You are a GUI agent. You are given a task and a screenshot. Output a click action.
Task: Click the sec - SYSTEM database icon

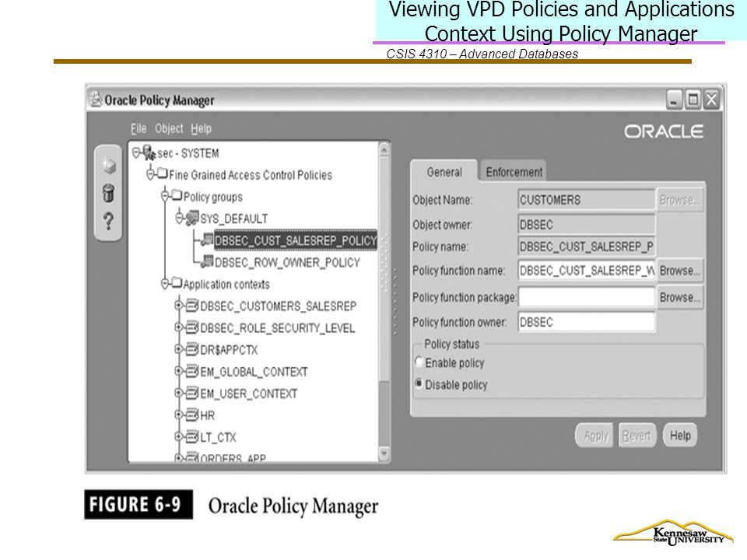149,153
